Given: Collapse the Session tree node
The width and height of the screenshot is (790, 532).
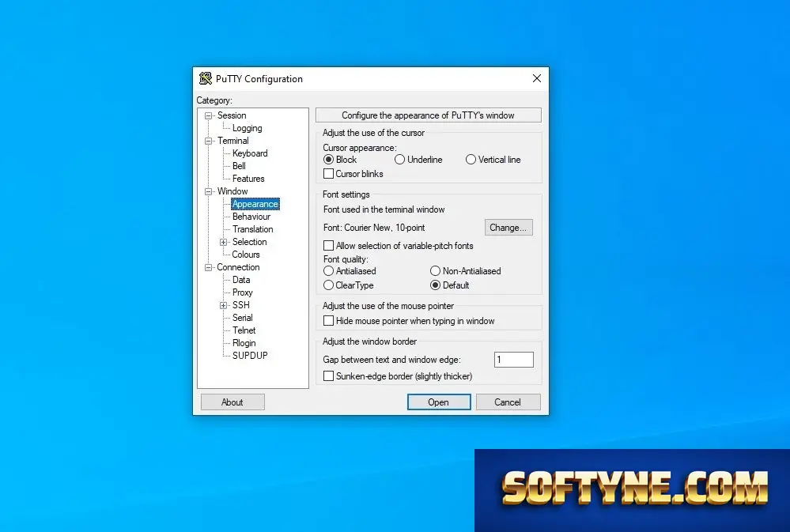Looking at the screenshot, I should pyautogui.click(x=208, y=116).
